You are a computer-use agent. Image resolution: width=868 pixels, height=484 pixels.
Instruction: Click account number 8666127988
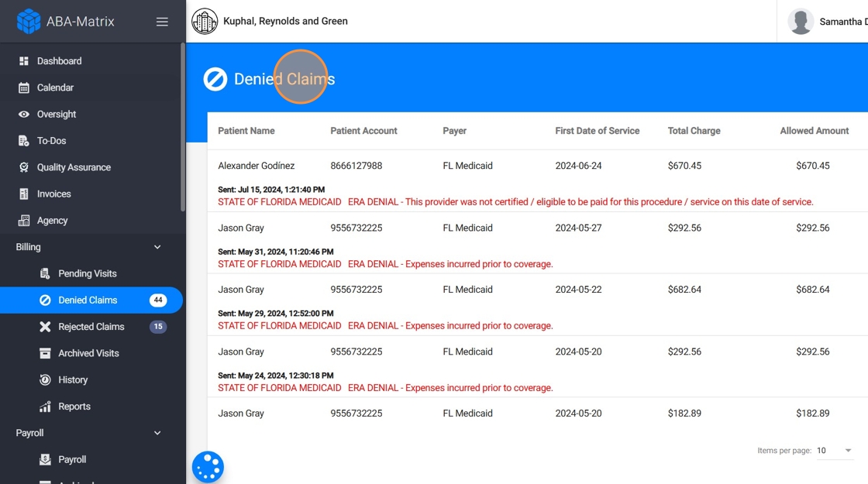pyautogui.click(x=356, y=166)
